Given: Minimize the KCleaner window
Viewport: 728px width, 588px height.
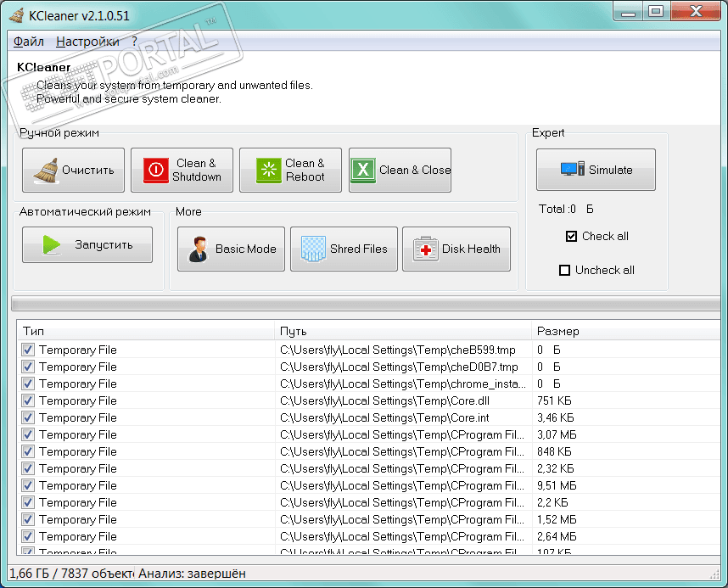Looking at the screenshot, I should [x=628, y=12].
